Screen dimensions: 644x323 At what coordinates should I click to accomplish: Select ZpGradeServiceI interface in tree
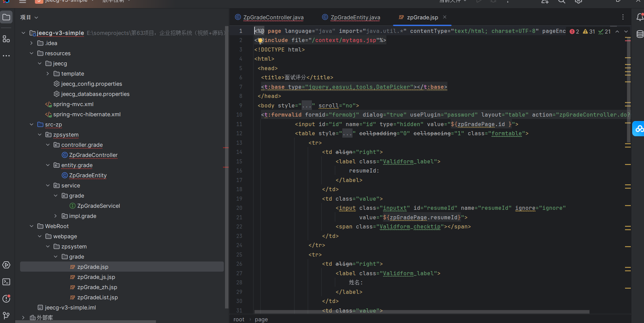[98, 206]
